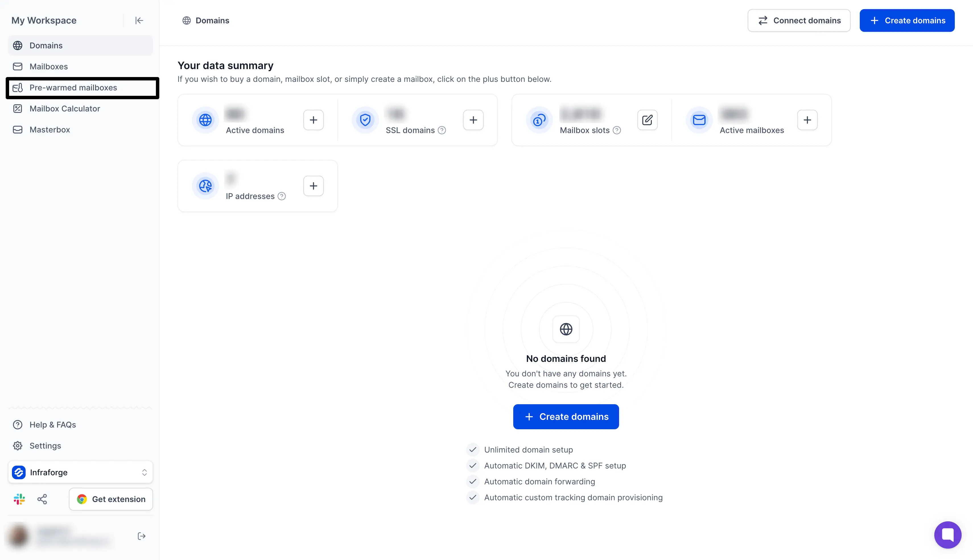Screen dimensions: 973x560
Task: Click the Domains breadcrumb in header
Action: point(205,20)
